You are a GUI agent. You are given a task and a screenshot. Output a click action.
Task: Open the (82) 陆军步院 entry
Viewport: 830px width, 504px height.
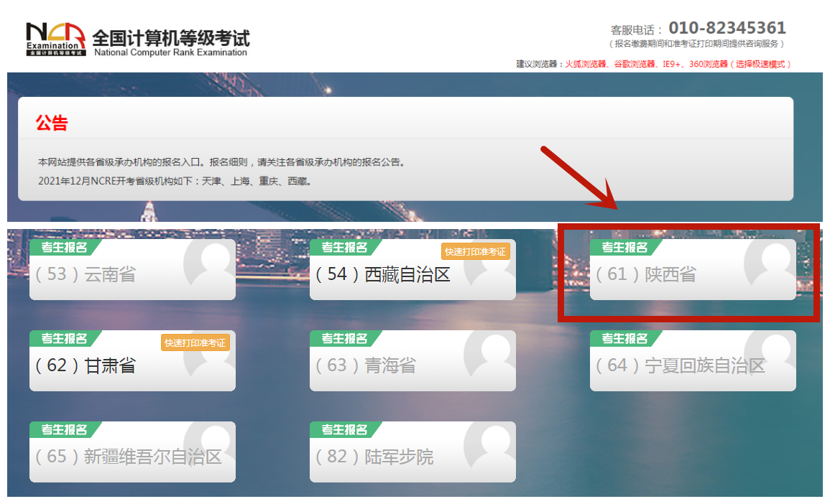(x=374, y=457)
